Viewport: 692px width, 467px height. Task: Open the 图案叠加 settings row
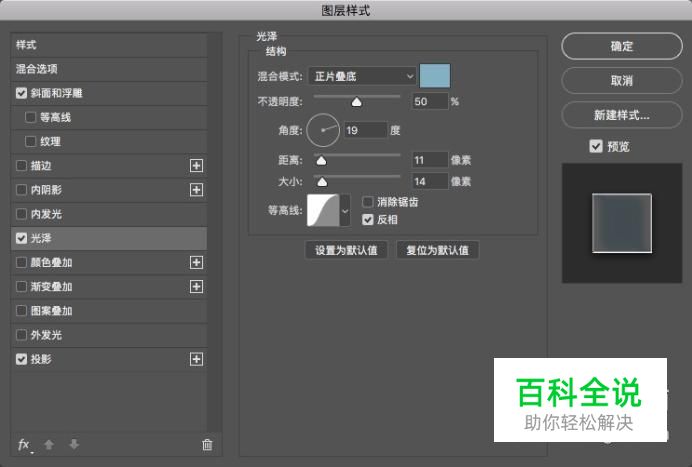109,311
